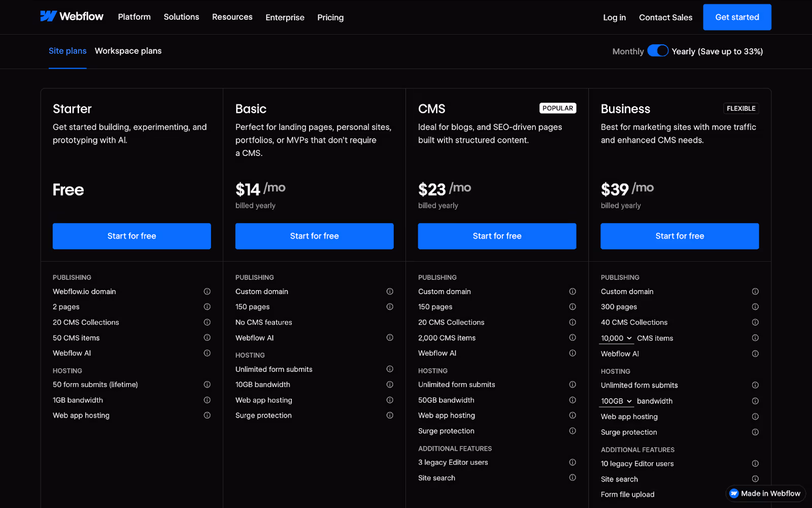
Task: Open info icon for Webflow.io domain
Action: click(207, 292)
